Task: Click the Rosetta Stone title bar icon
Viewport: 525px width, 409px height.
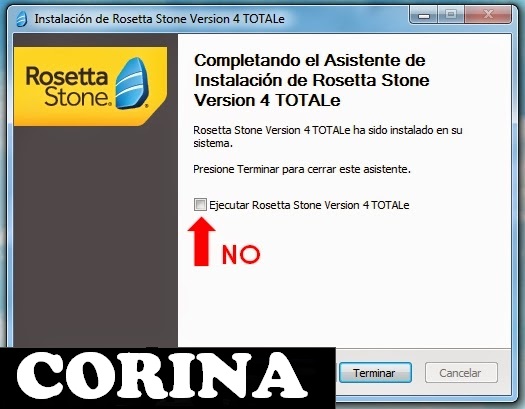Action: click(x=22, y=19)
